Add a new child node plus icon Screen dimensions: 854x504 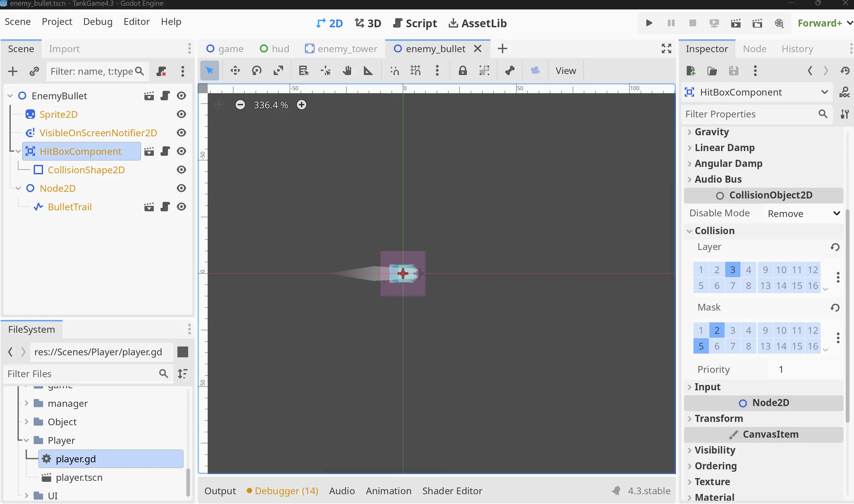click(x=12, y=71)
